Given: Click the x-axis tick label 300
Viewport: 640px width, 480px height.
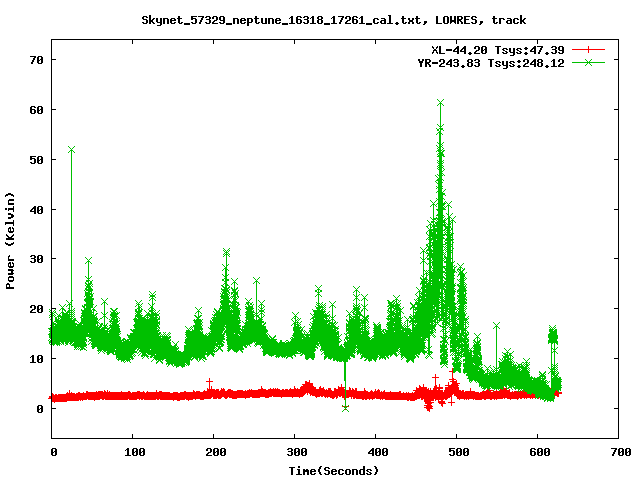Looking at the screenshot, I should click(x=297, y=452).
